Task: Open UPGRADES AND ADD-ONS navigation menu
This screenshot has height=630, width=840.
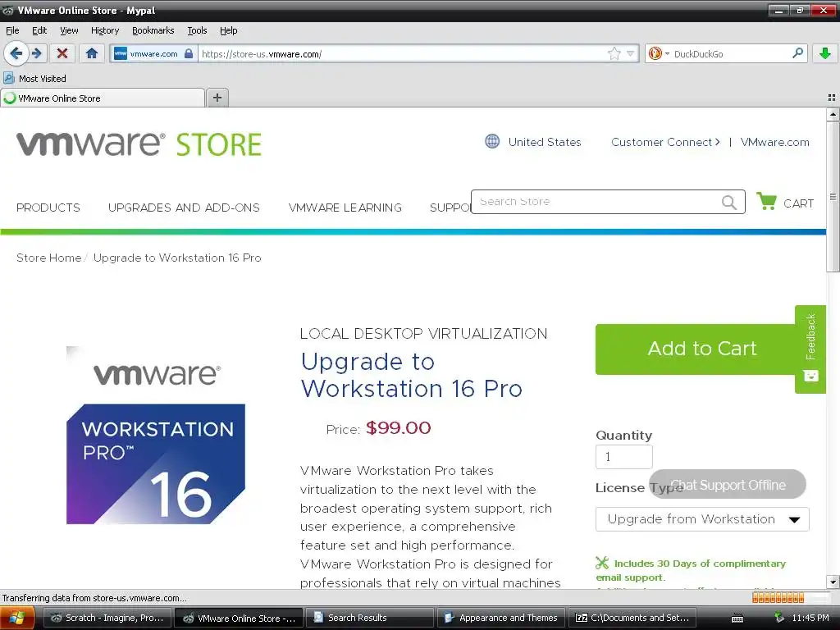Action: coord(184,208)
